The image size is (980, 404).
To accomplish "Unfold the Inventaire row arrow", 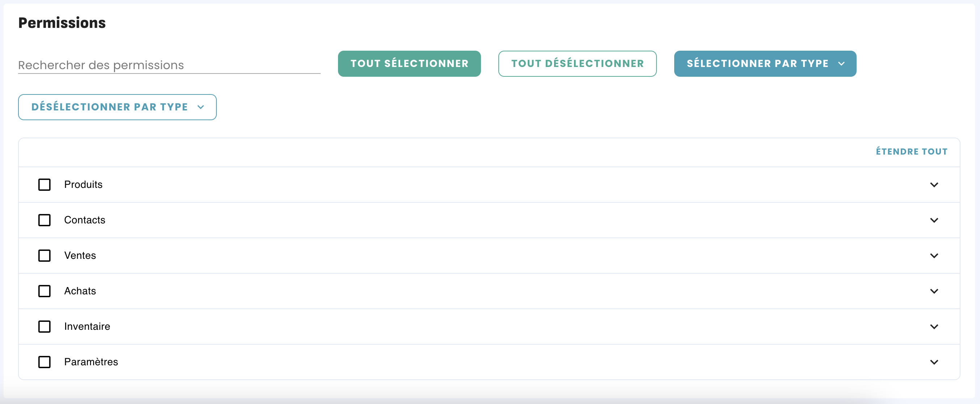I will pyautogui.click(x=934, y=327).
